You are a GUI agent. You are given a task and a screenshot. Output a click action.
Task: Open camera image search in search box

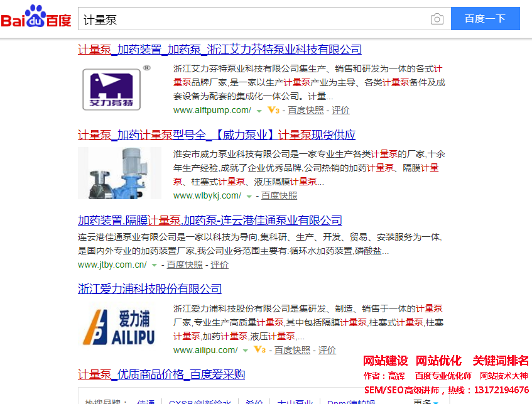tap(437, 19)
